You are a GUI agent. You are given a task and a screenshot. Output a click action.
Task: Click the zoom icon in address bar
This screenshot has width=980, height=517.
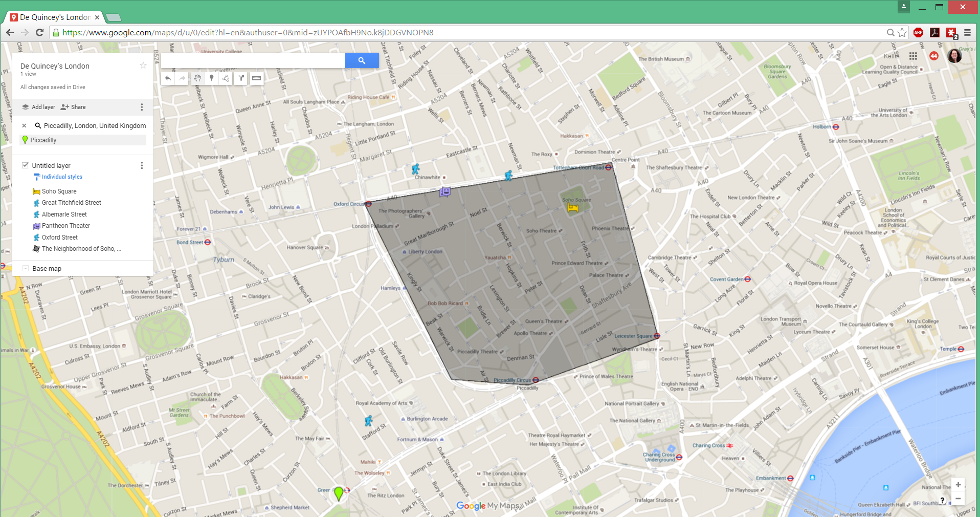890,32
